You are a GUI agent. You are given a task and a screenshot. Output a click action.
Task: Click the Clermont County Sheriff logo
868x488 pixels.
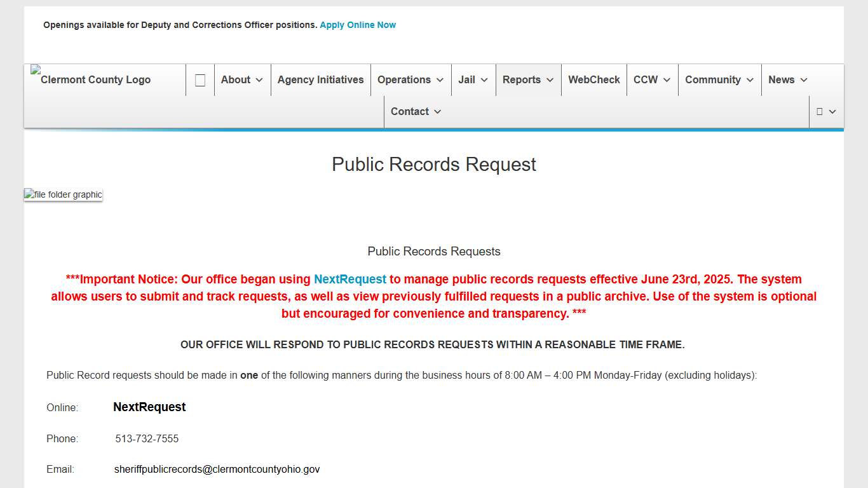tap(90, 79)
